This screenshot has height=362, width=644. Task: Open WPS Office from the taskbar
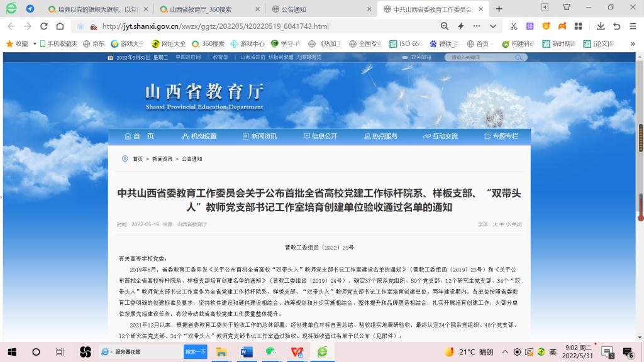pyautogui.click(x=296, y=352)
